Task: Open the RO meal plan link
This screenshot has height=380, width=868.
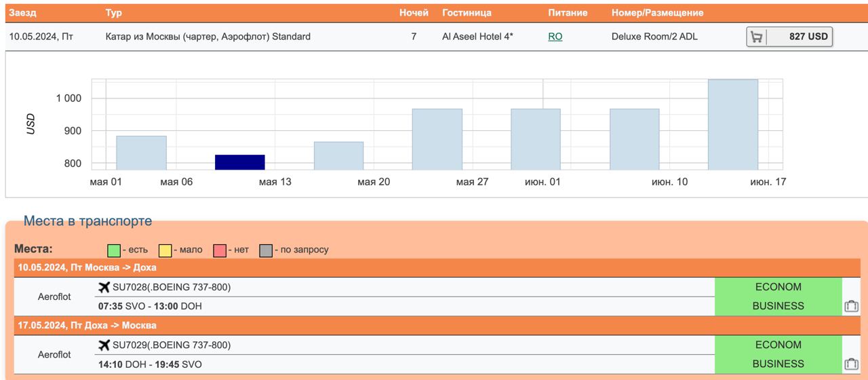Action: coord(555,37)
